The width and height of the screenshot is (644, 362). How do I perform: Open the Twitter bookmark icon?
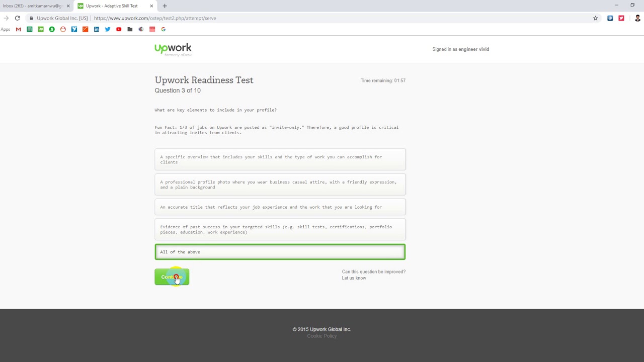(x=108, y=29)
